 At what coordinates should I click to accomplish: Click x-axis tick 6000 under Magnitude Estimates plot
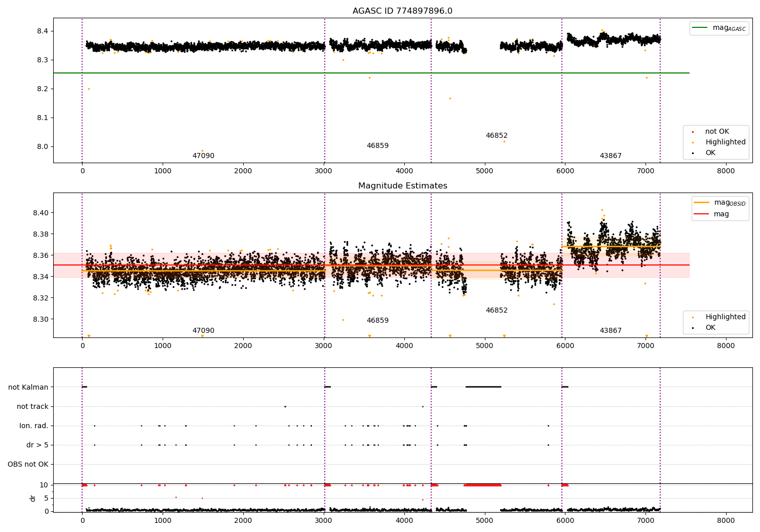(565, 346)
